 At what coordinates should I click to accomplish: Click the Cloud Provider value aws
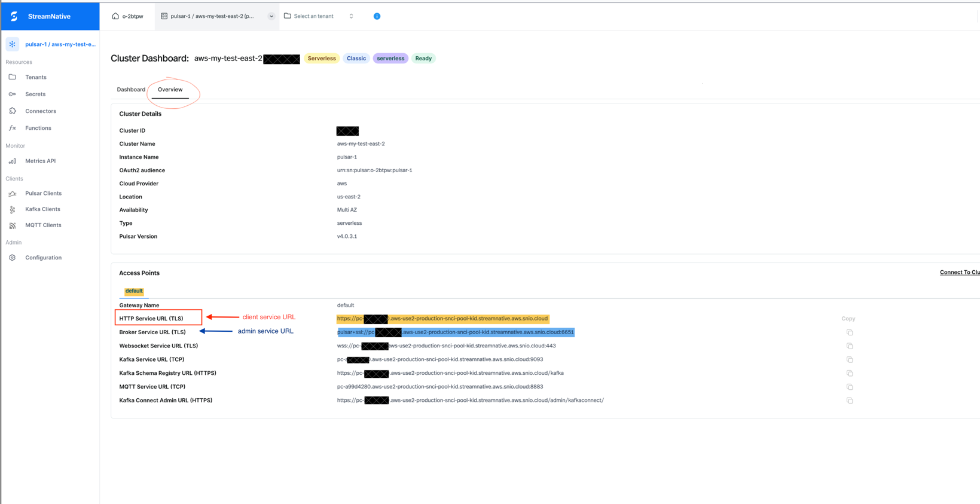tap(341, 184)
